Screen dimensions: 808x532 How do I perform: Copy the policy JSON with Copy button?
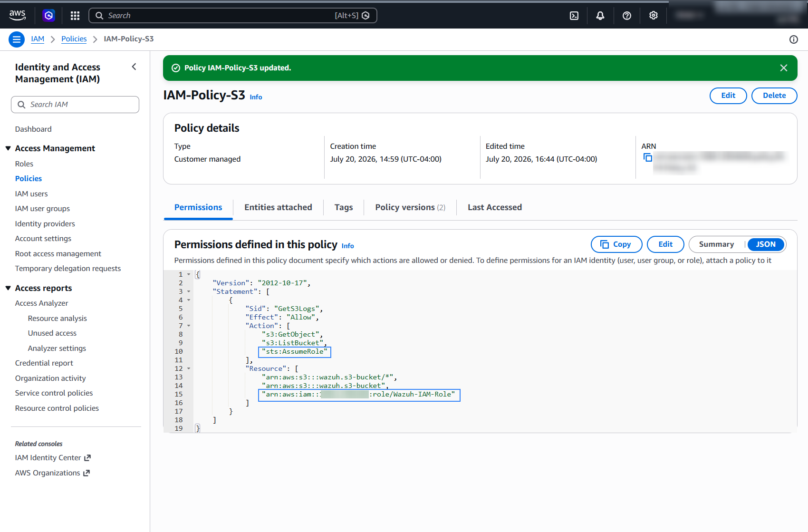[x=616, y=244]
